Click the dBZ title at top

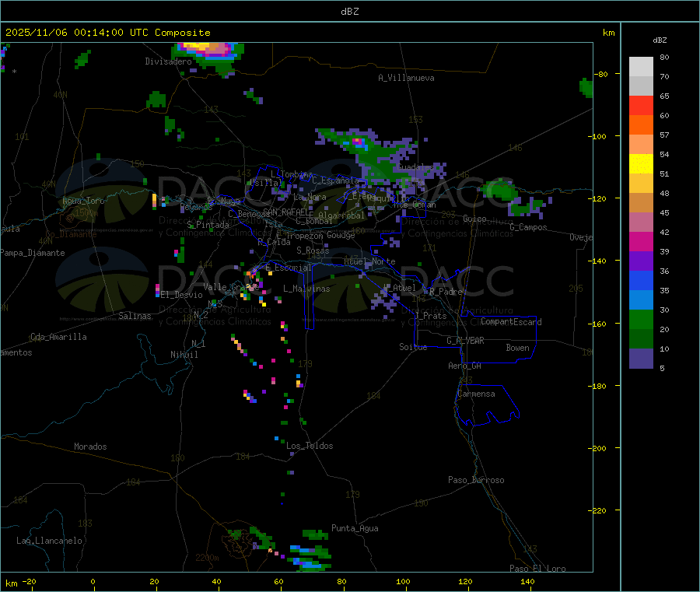point(349,11)
